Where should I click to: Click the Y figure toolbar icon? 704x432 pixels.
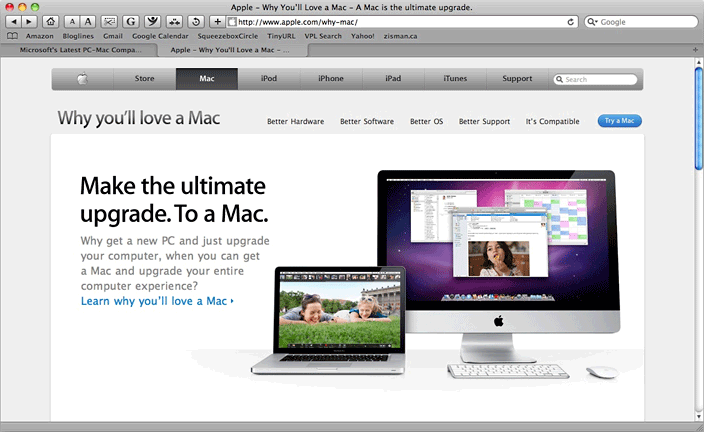click(153, 22)
